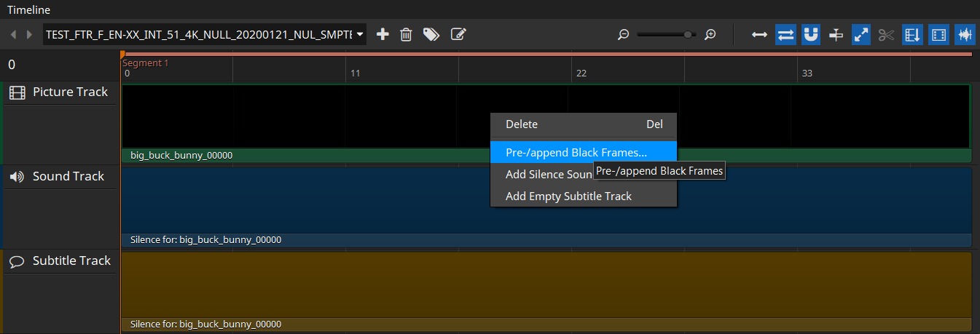This screenshot has width=980, height=334.
Task: Select the grayed-out scissors cut tool
Action: coord(886,34)
